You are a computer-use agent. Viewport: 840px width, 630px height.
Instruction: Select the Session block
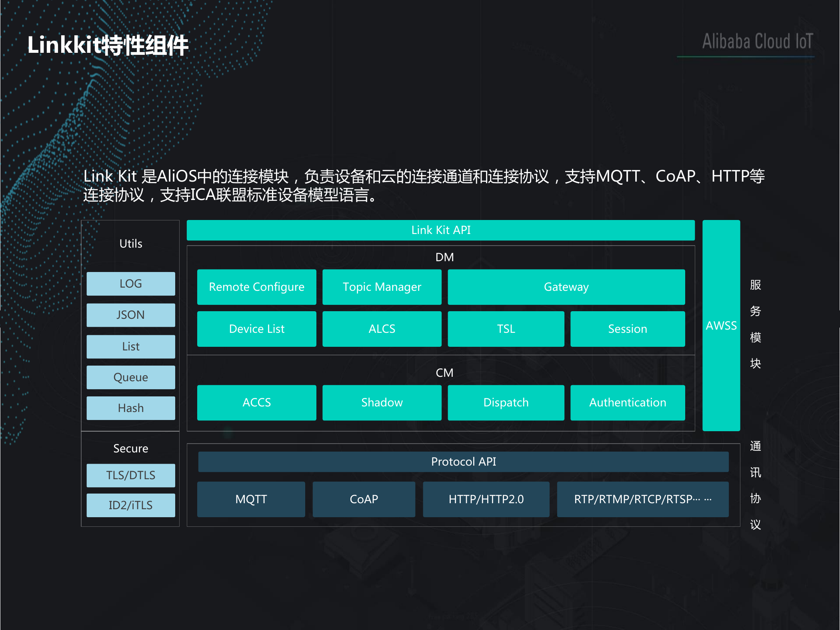[x=628, y=329]
